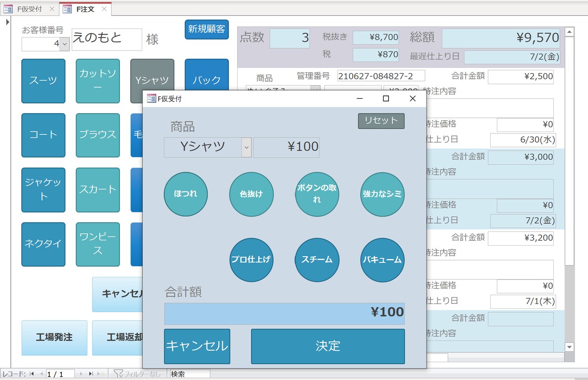Viewport: 588px width, 380px height.
Task: Select the ジャケット product button
Action: [x=43, y=190]
